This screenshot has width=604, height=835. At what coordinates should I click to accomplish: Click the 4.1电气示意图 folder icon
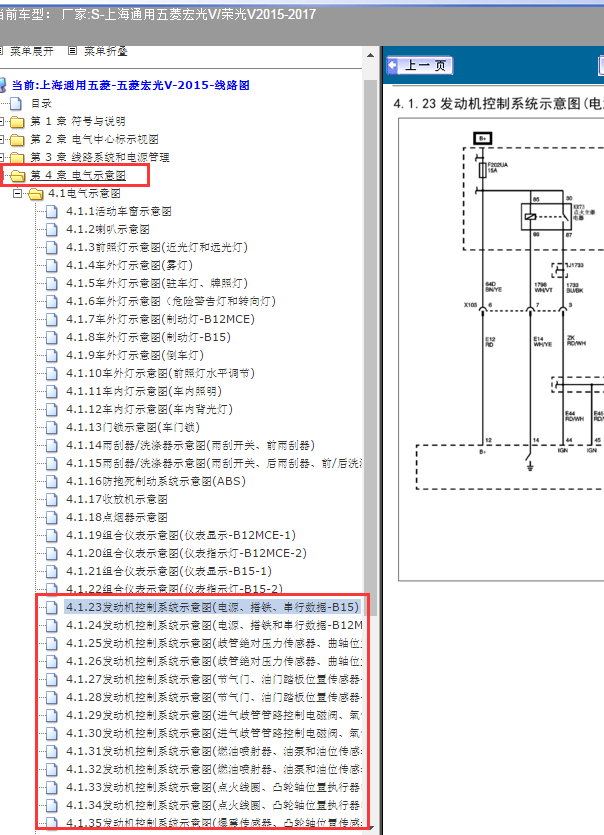[x=35, y=194]
